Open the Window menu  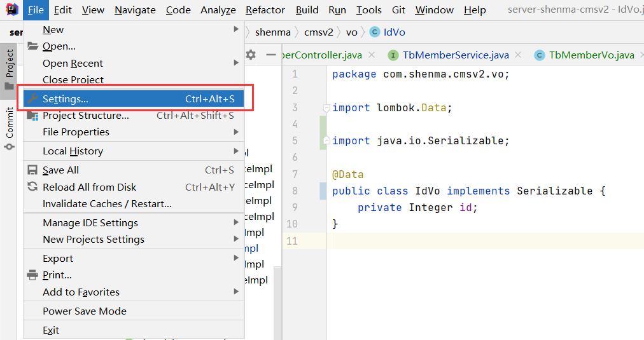click(435, 10)
